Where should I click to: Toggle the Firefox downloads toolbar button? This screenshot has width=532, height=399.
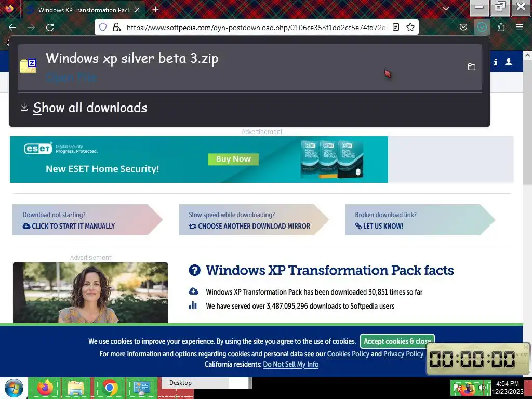pos(482,27)
